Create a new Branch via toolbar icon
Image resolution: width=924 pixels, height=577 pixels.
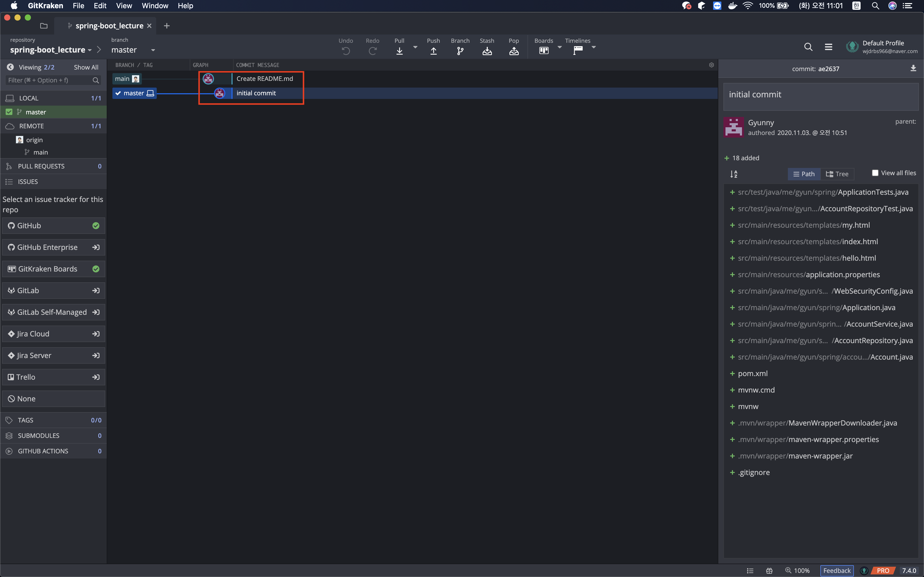[x=460, y=51]
